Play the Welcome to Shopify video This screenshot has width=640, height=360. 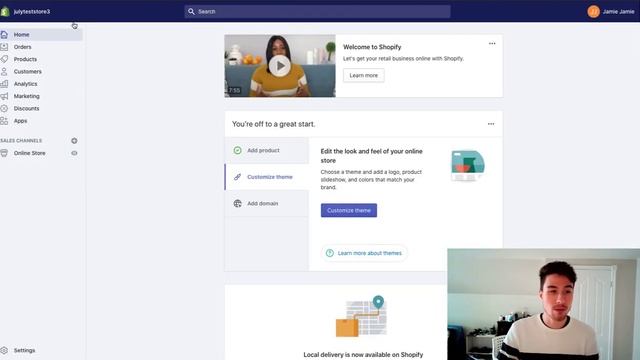pyautogui.click(x=280, y=66)
